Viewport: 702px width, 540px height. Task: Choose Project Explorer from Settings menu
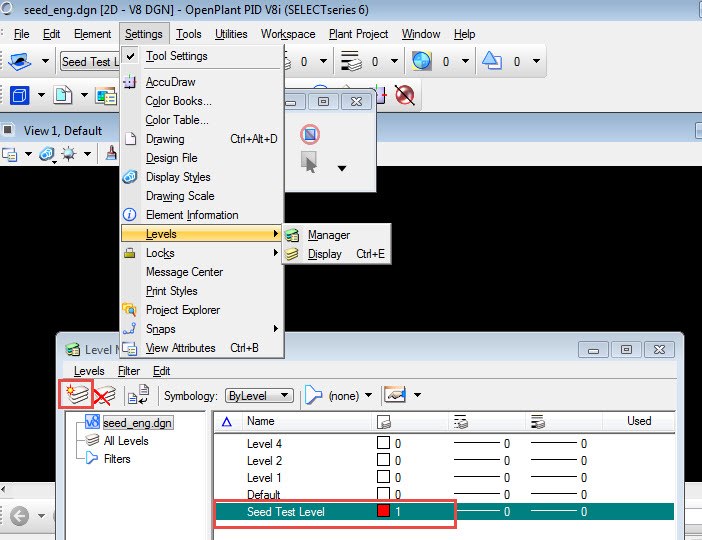202,310
